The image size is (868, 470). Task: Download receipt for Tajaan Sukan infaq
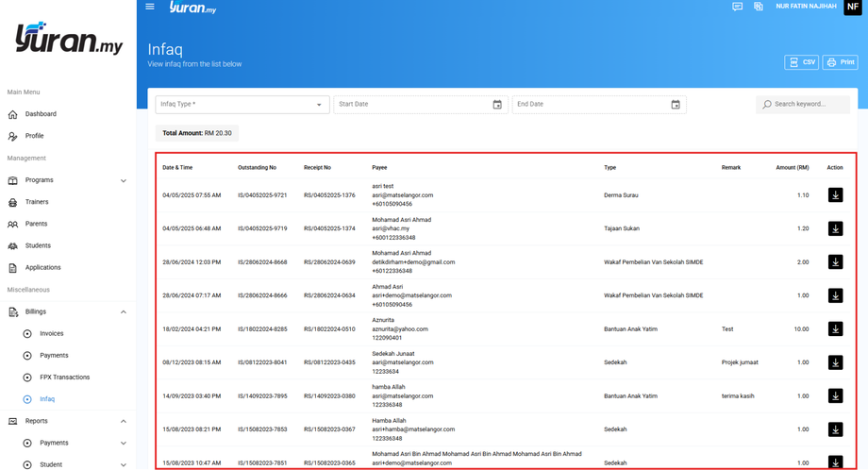pos(835,228)
